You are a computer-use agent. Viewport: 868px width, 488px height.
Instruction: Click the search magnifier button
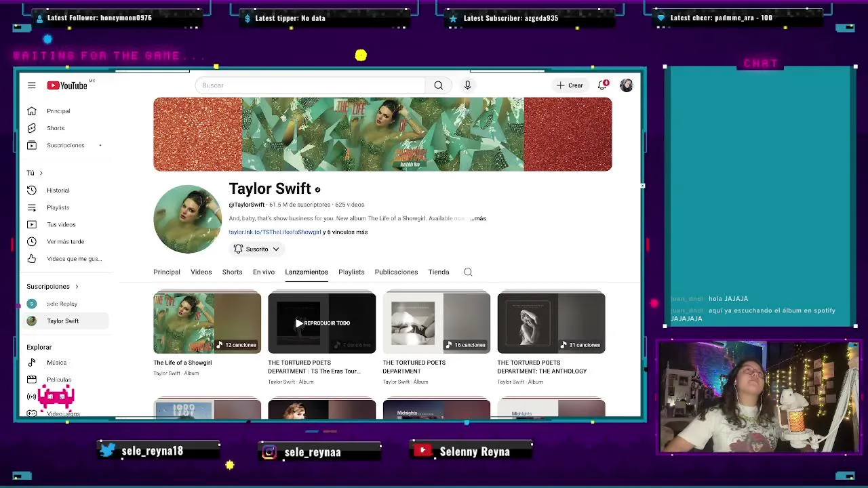pyautogui.click(x=439, y=85)
